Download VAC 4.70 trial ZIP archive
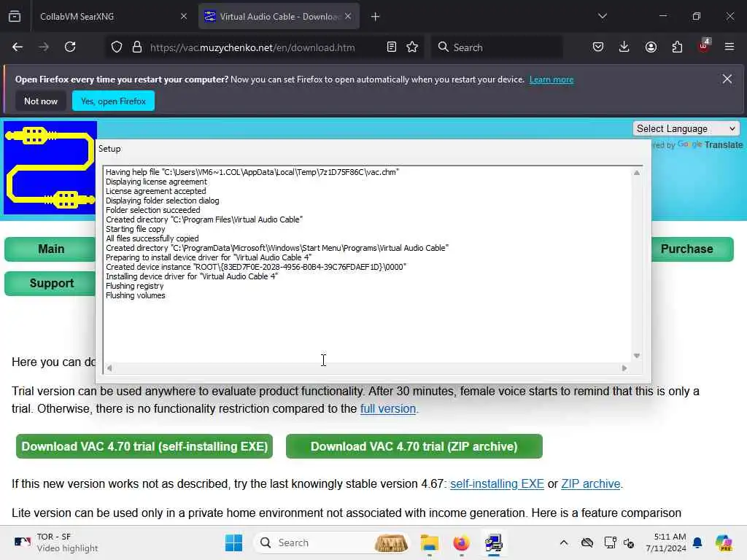This screenshot has width=747, height=560. pyautogui.click(x=414, y=446)
